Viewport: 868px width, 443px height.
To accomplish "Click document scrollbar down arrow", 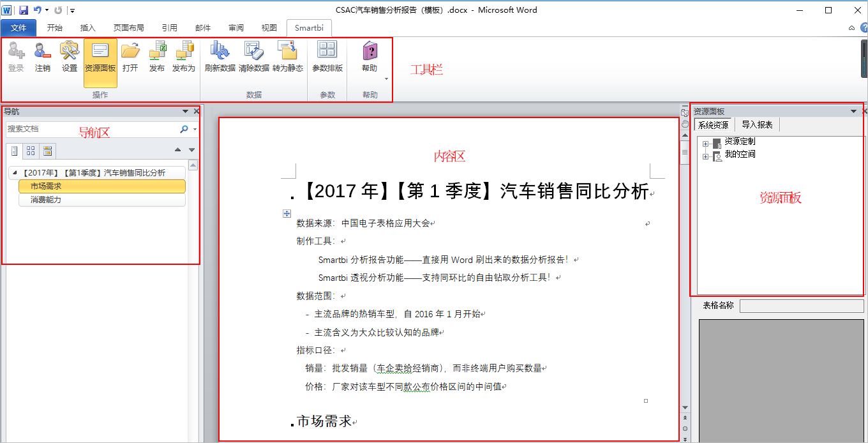I will [x=685, y=407].
